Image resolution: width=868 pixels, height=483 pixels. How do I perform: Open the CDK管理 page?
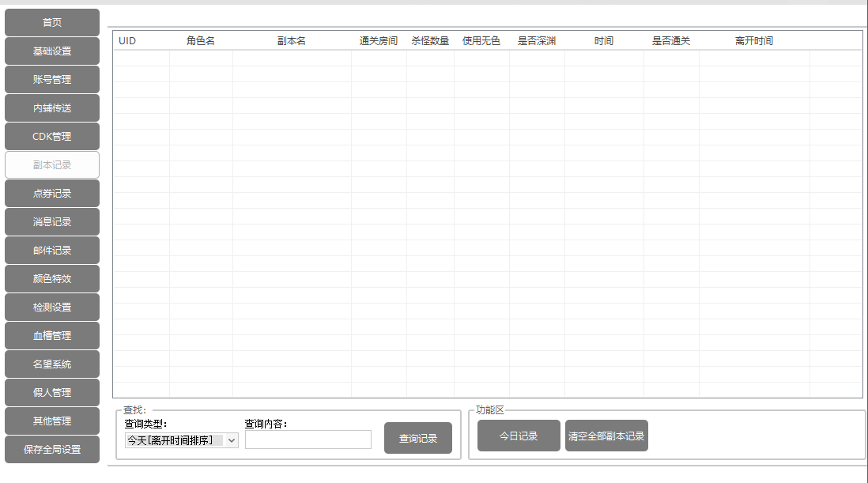tap(52, 137)
